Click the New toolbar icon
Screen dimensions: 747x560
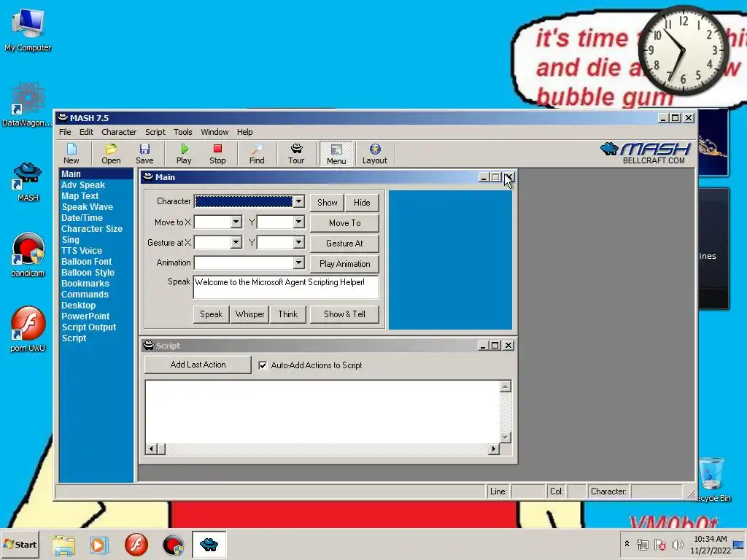71,153
